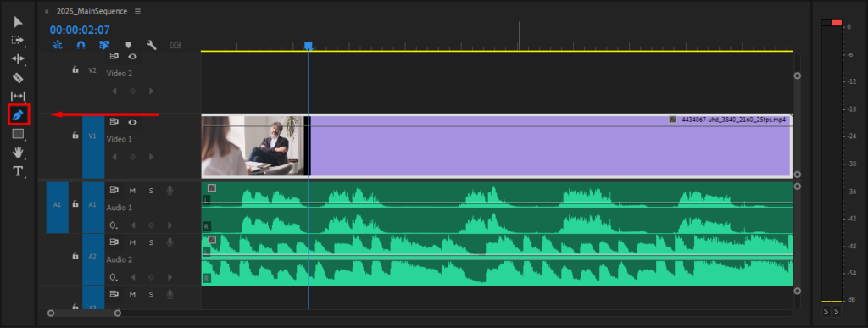The width and height of the screenshot is (868, 328).
Task: Select the Slip tool
Action: [19, 97]
